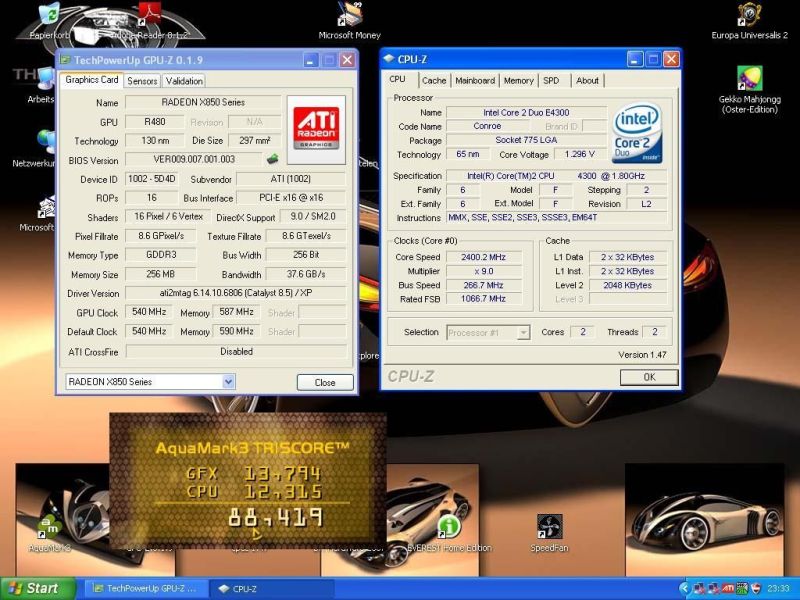
Task: Click the ATI tray icon in system tray
Action: click(728, 588)
